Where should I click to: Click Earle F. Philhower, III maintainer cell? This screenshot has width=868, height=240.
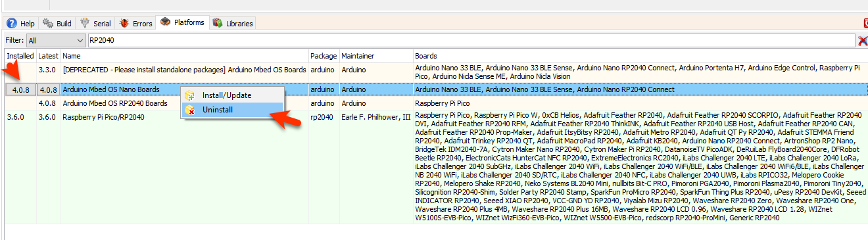point(375,117)
